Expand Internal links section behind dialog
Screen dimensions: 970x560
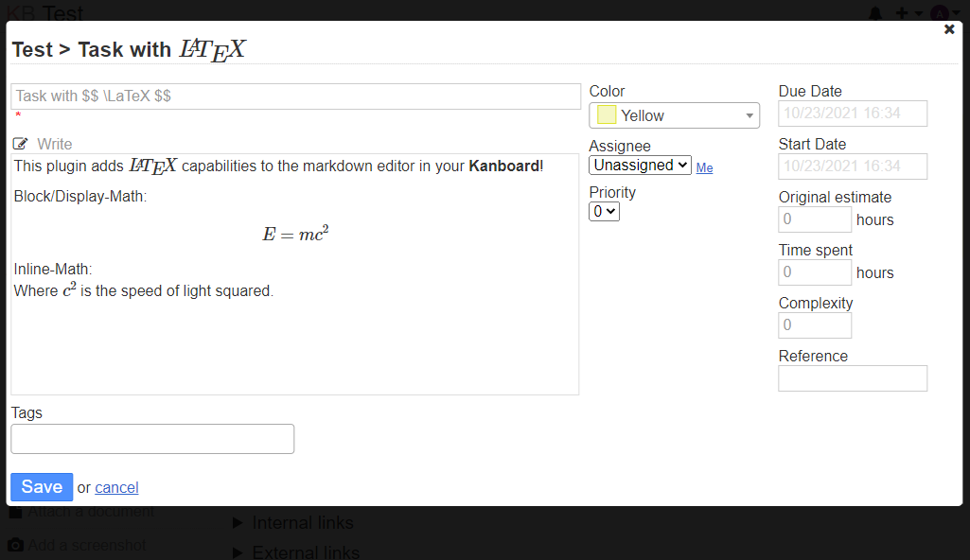point(293,523)
